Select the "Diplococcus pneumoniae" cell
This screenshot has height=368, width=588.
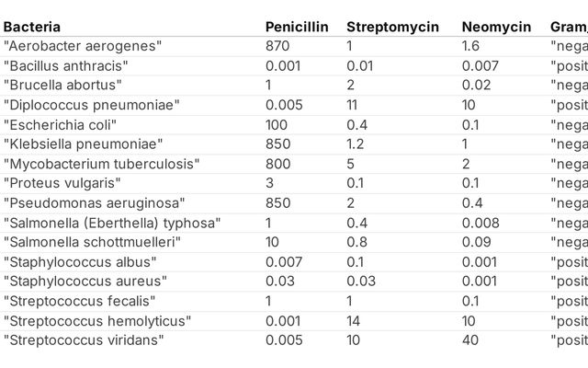[x=91, y=105]
